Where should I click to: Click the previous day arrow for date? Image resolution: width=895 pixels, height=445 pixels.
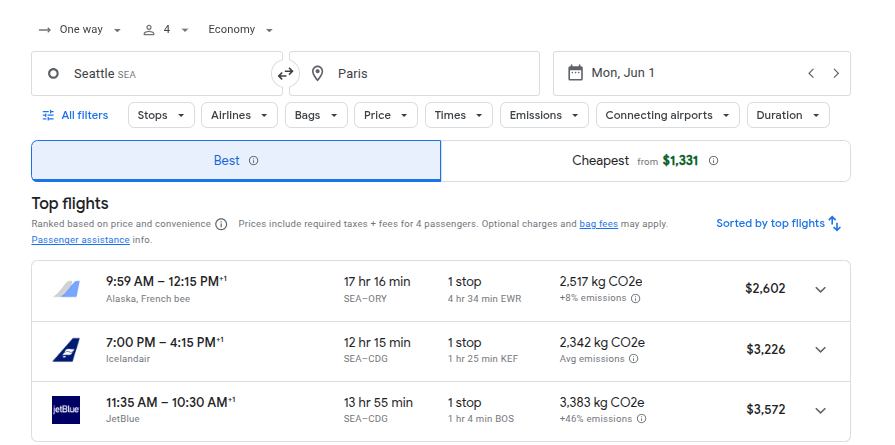[x=811, y=73]
